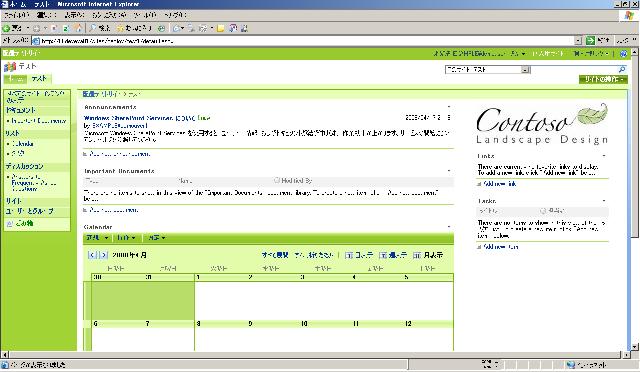Click into the browser address field
Viewport: 640px width, 372px height.
tap(307, 41)
